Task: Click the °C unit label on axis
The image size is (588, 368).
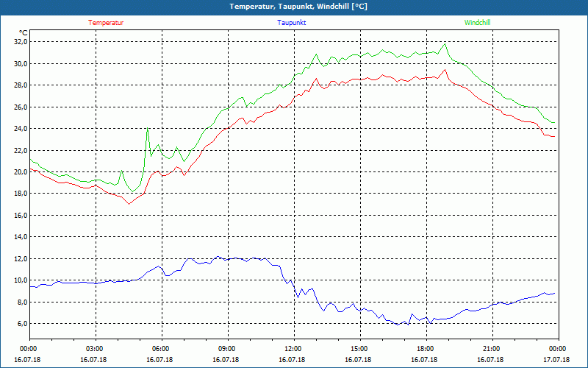Action: coord(24,33)
